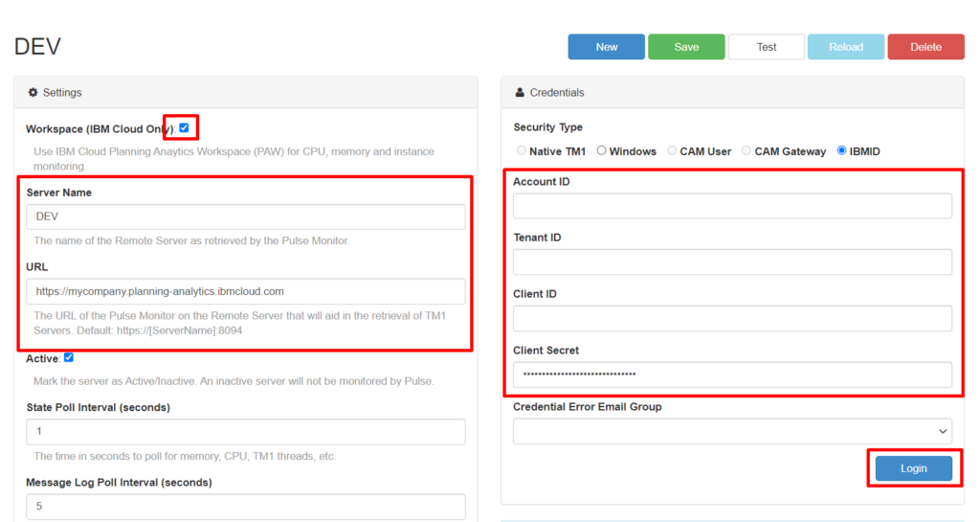980x522 pixels.
Task: Choose the Windows security type radio
Action: [x=602, y=151]
